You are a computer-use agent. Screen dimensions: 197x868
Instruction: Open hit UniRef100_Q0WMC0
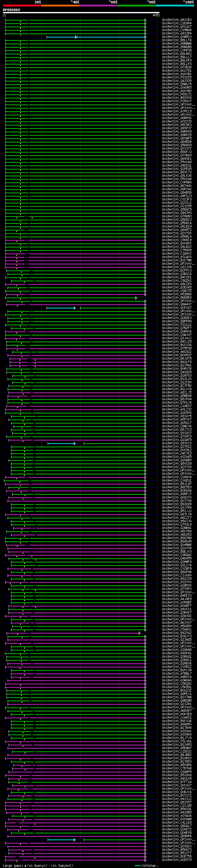pyautogui.click(x=176, y=37)
